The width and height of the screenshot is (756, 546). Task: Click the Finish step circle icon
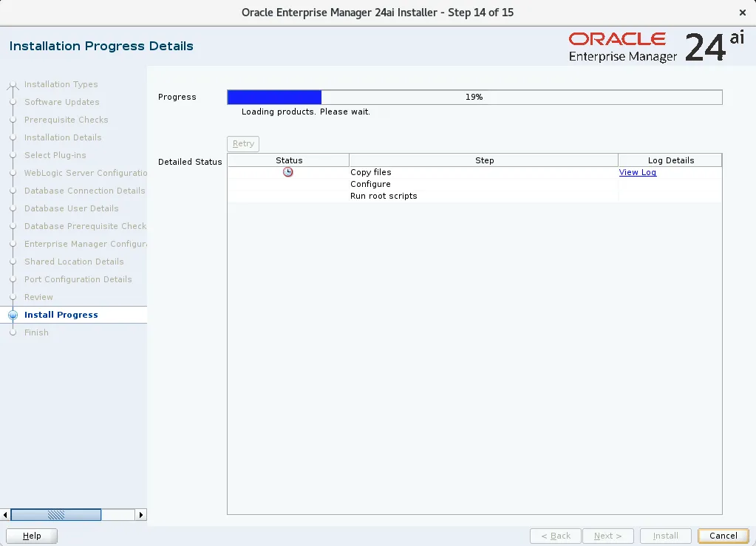[x=11, y=332]
